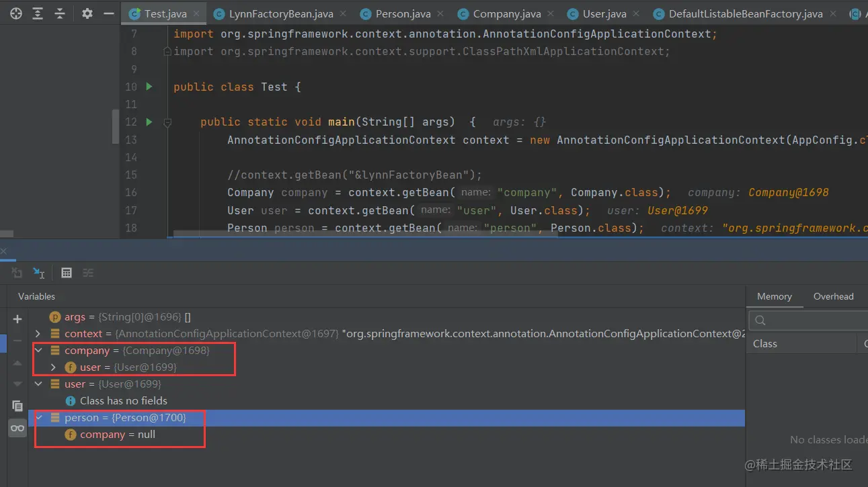
Task: Add a new watch with plus icon
Action: 17,319
